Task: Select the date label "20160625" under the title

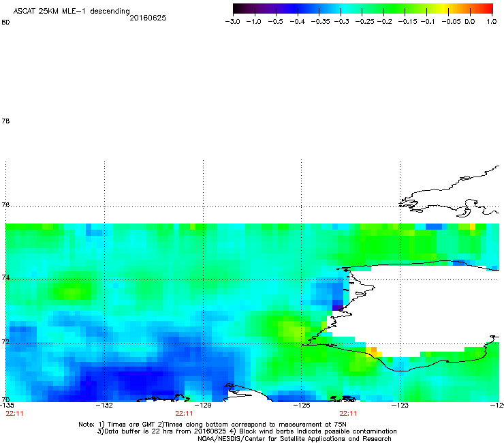Action: tap(148, 18)
